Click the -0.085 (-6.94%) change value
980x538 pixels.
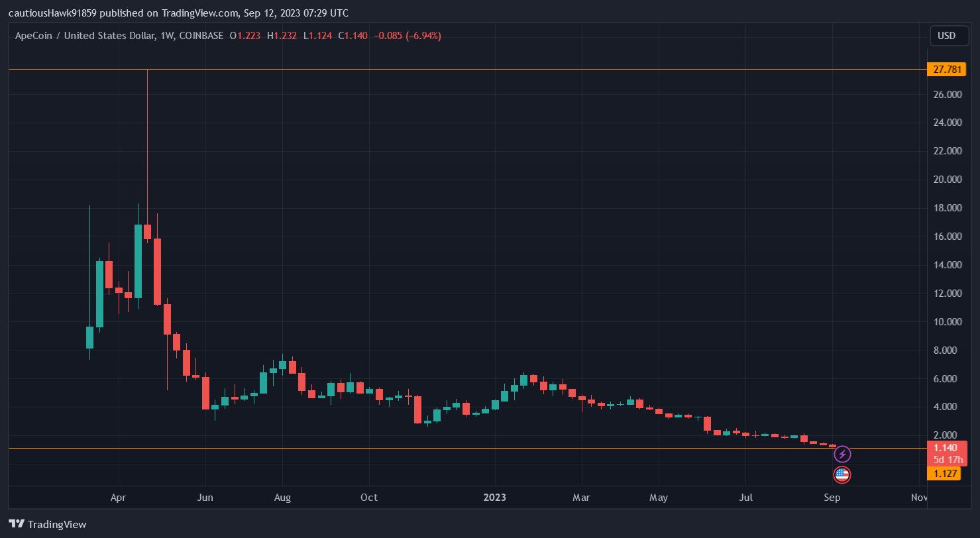tap(408, 36)
